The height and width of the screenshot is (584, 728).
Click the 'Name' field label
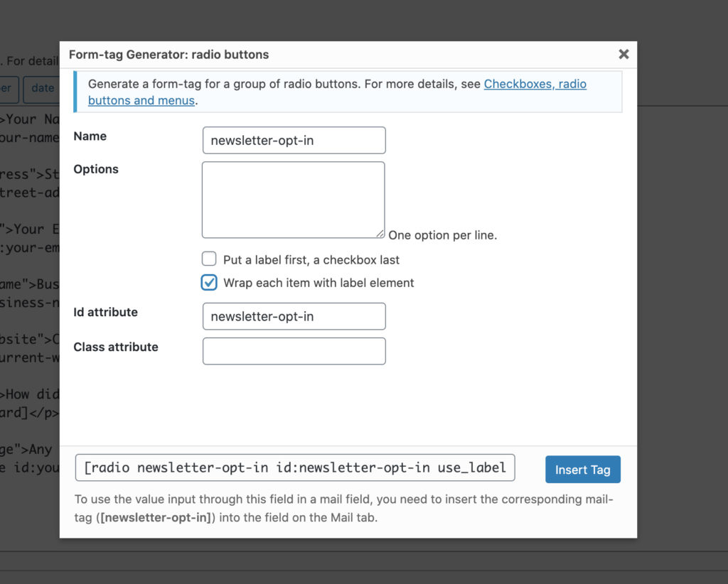click(x=90, y=136)
